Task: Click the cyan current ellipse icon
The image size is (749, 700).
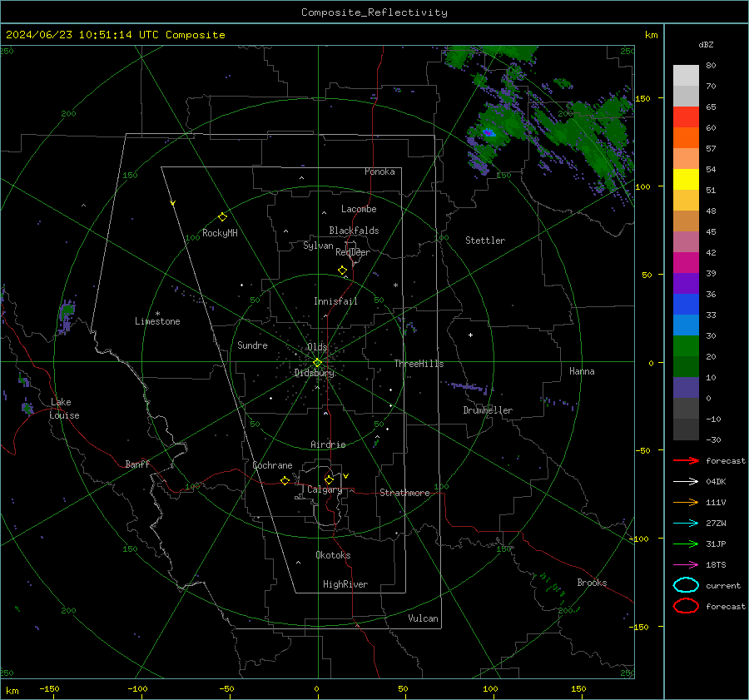Action: tap(686, 585)
